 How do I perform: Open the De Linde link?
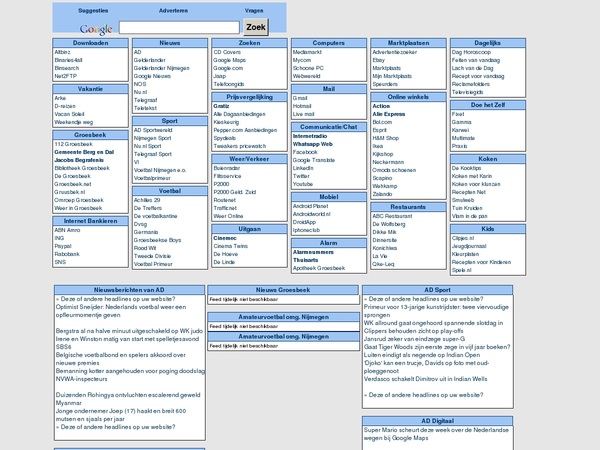[224, 262]
